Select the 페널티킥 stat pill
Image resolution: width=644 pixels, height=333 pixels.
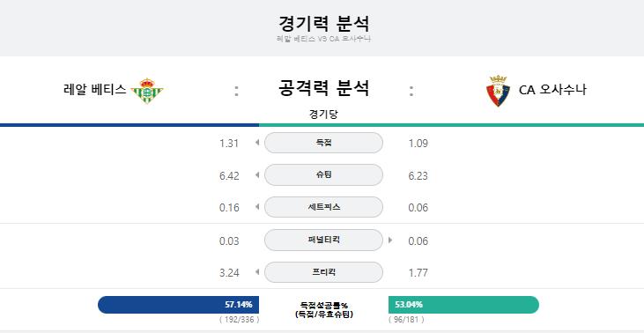(x=323, y=240)
